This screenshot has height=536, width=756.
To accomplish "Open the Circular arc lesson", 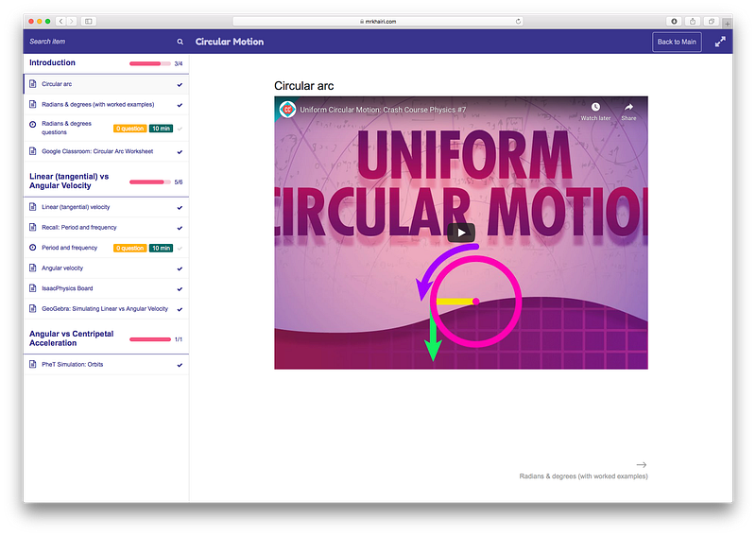I will pyautogui.click(x=106, y=84).
